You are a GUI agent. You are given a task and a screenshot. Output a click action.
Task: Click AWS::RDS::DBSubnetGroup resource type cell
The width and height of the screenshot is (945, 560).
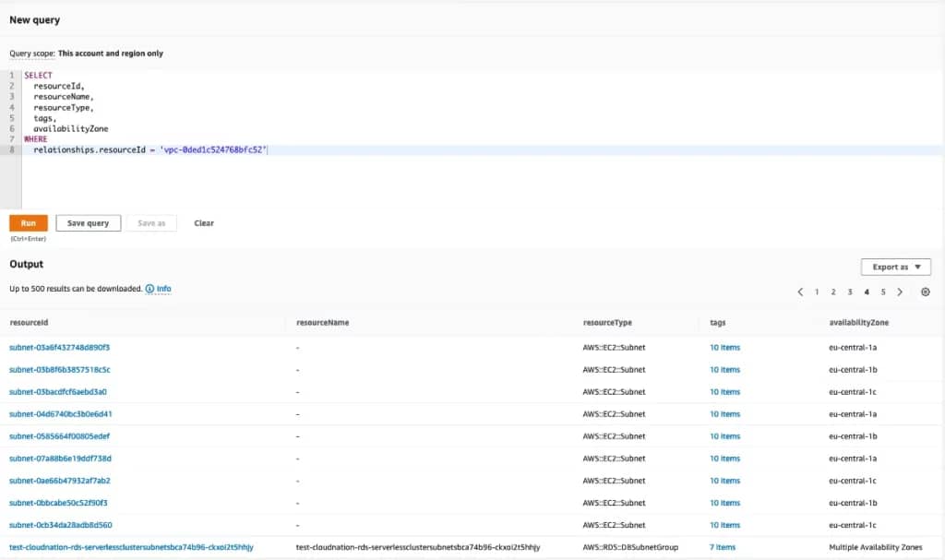click(x=630, y=547)
